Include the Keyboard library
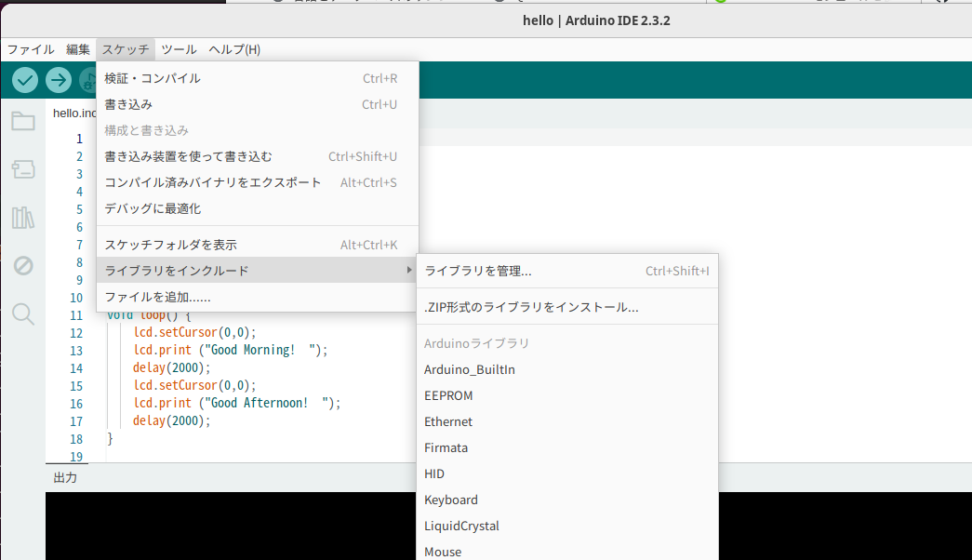Image resolution: width=972 pixels, height=560 pixels. point(567,500)
